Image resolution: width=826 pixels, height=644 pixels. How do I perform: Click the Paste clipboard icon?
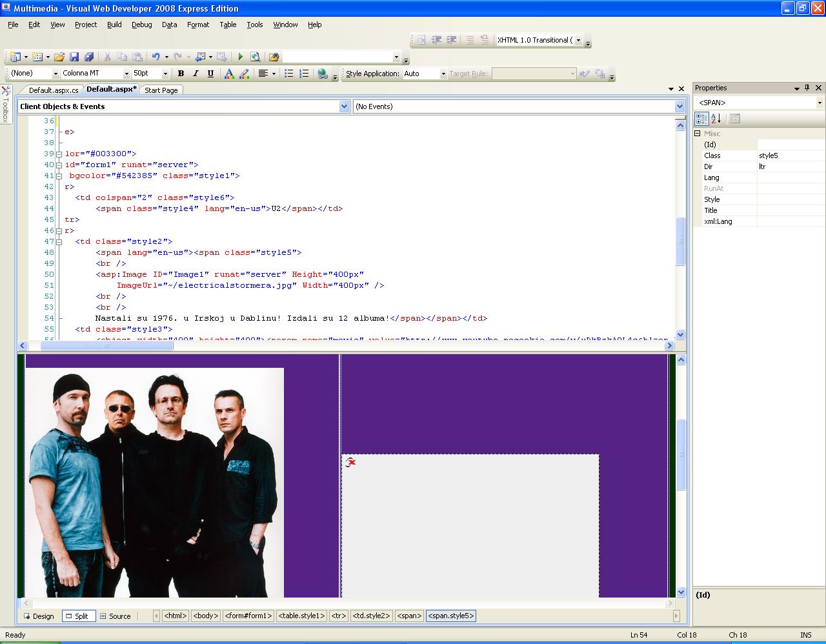137,57
